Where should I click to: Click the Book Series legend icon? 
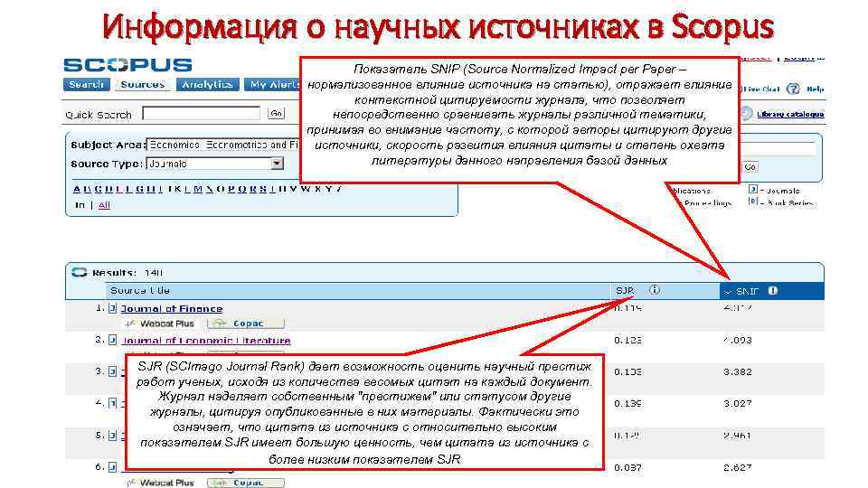pyautogui.click(x=752, y=202)
